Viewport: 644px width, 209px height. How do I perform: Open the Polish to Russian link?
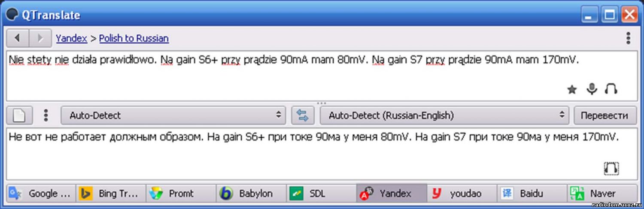pyautogui.click(x=134, y=39)
